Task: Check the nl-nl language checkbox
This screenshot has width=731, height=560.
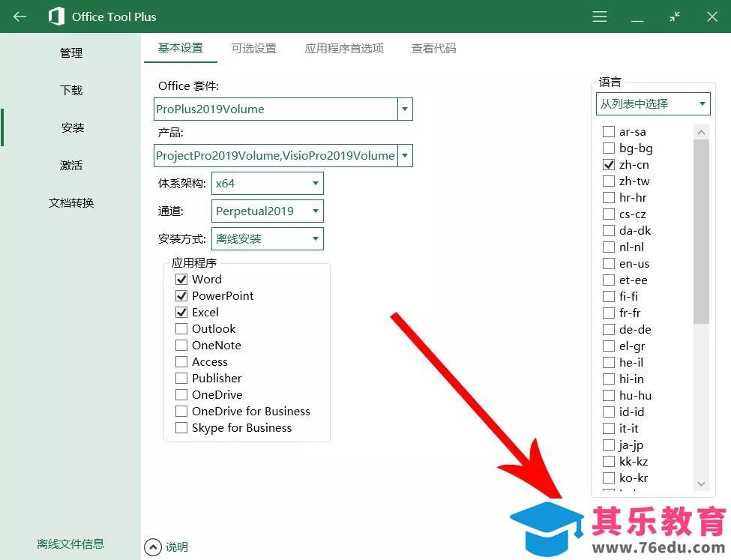Action: [x=608, y=247]
